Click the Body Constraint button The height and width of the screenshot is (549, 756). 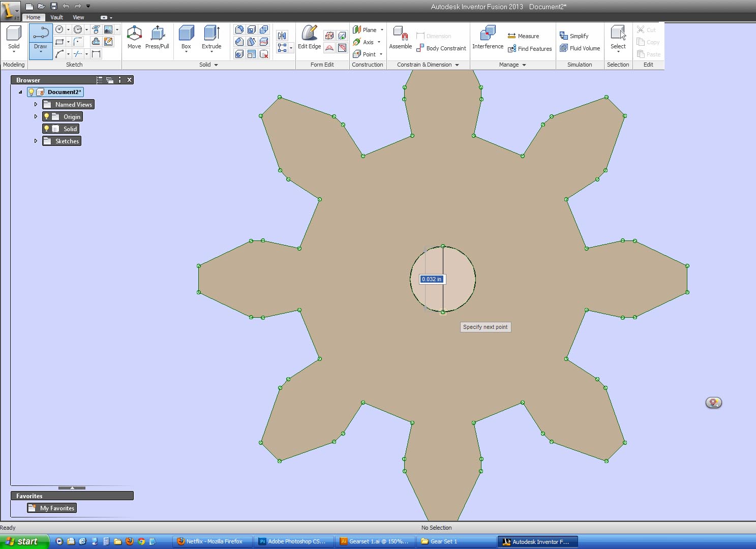441,48
